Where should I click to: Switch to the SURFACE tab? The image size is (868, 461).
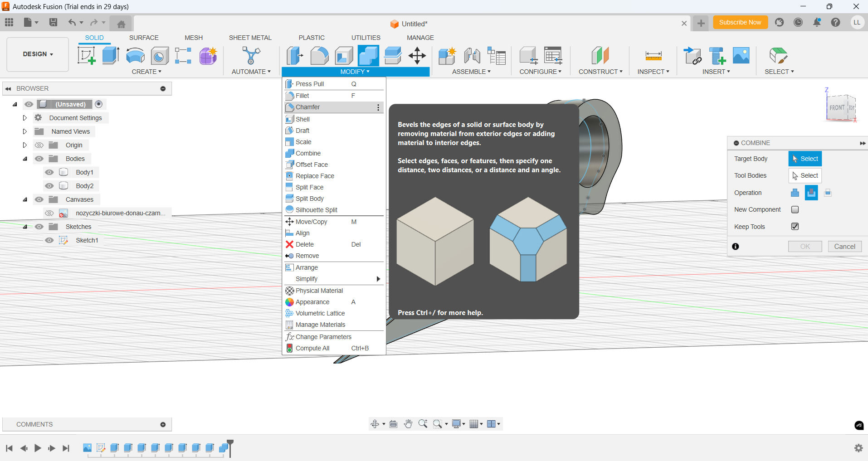pyautogui.click(x=144, y=38)
